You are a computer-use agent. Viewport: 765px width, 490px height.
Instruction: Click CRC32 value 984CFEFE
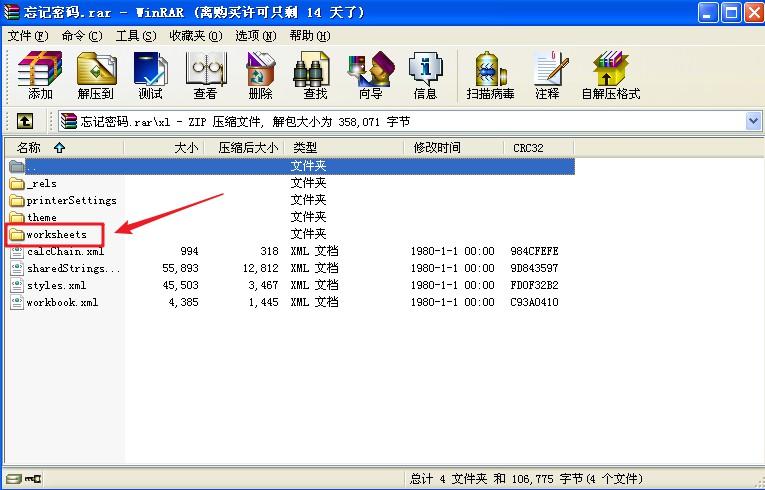(x=534, y=251)
